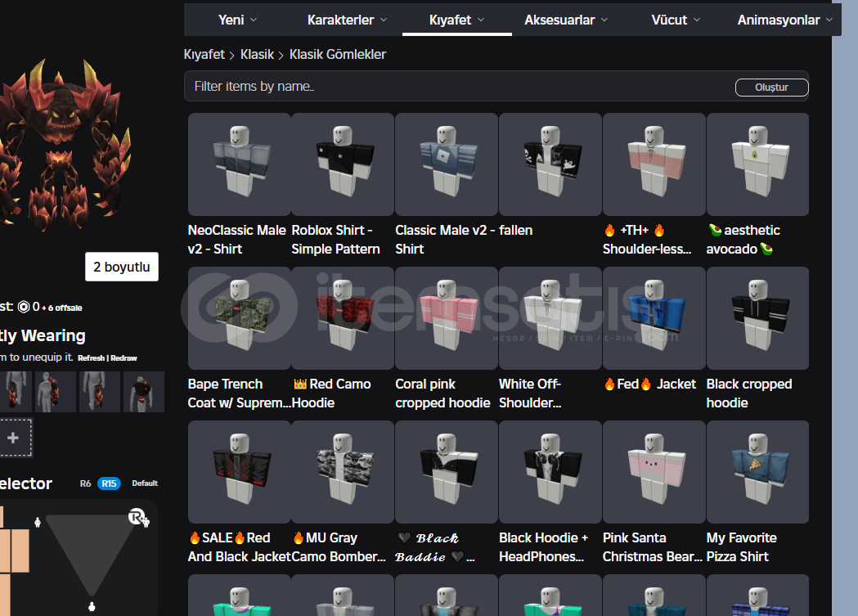Screen dimensions: 858x616
Task: Select the aesthetic avocado shirt
Action: [x=758, y=164]
